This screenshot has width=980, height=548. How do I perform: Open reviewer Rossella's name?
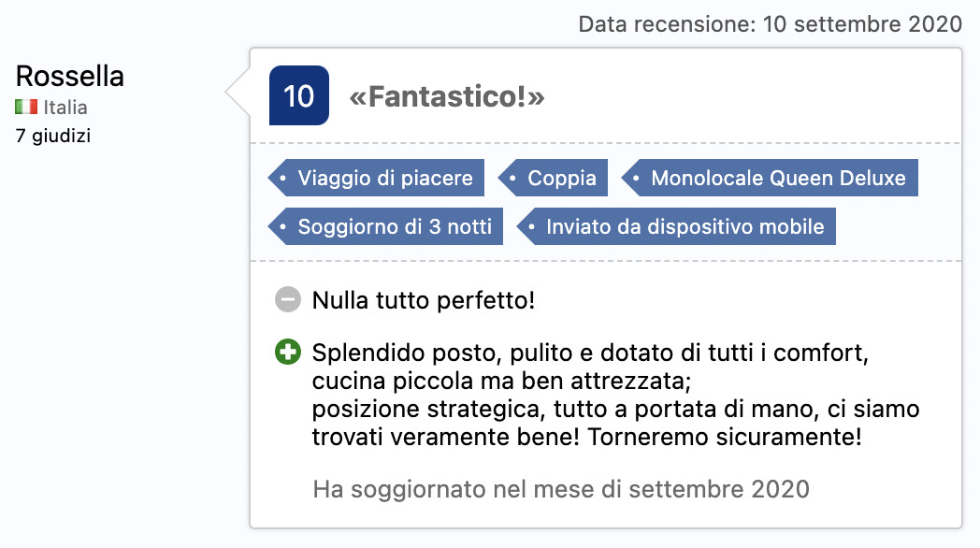point(70,77)
